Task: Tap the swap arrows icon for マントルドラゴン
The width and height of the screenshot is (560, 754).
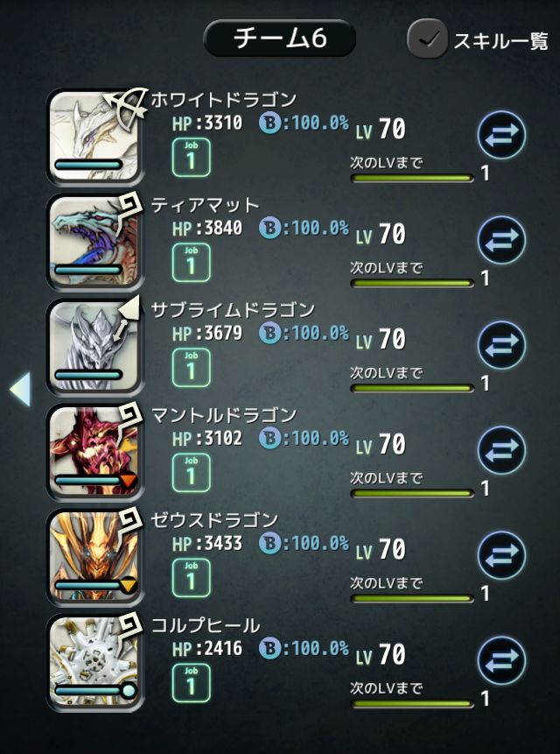Action: coord(501,451)
